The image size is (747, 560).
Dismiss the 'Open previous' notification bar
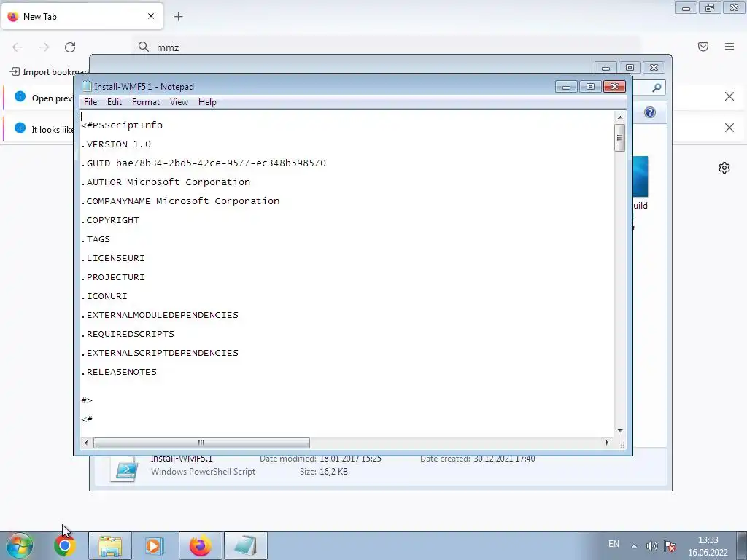pyautogui.click(x=729, y=97)
